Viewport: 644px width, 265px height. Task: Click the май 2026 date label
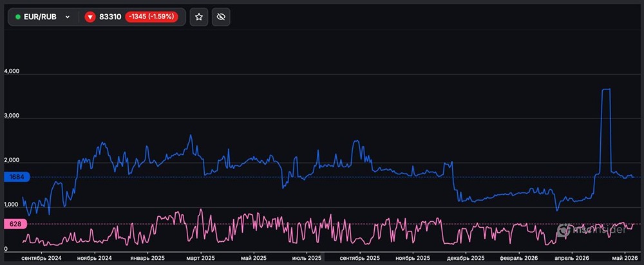[x=625, y=258]
